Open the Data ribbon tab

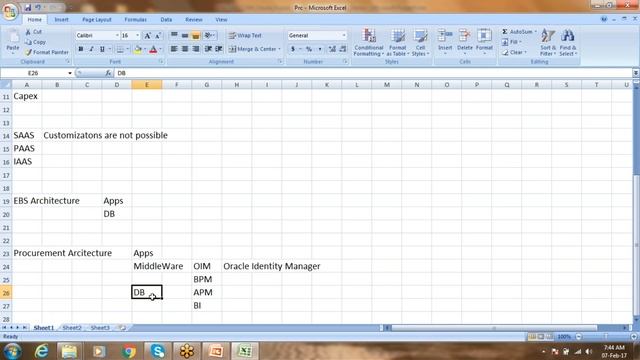[166, 20]
